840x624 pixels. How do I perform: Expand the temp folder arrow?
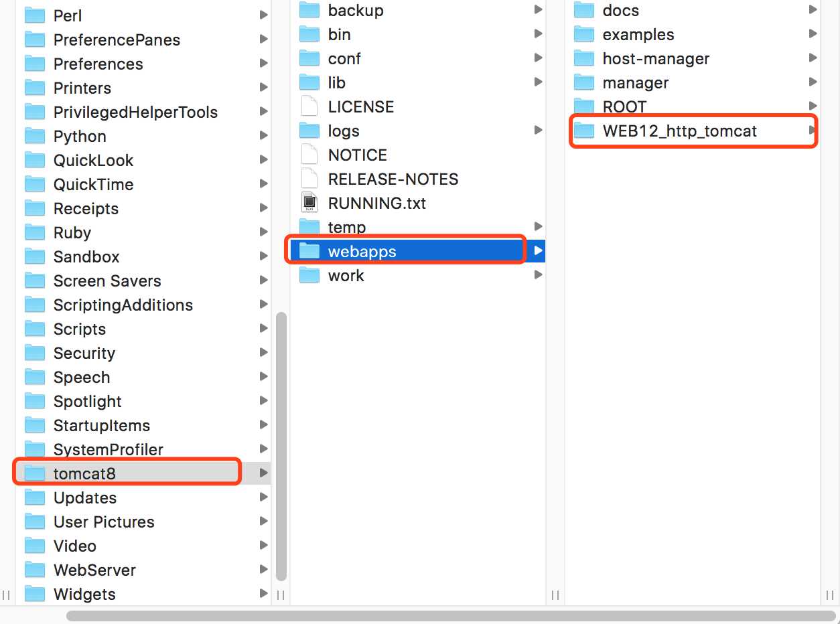tap(538, 227)
